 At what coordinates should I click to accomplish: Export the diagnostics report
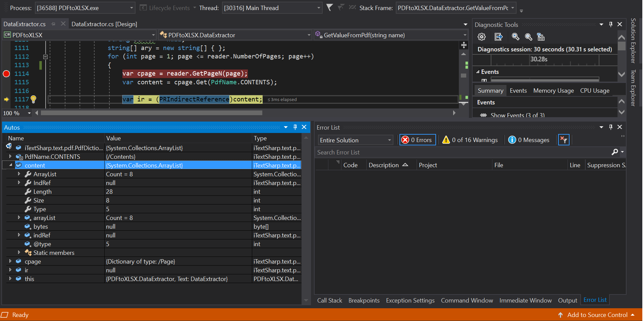pyautogui.click(x=499, y=37)
